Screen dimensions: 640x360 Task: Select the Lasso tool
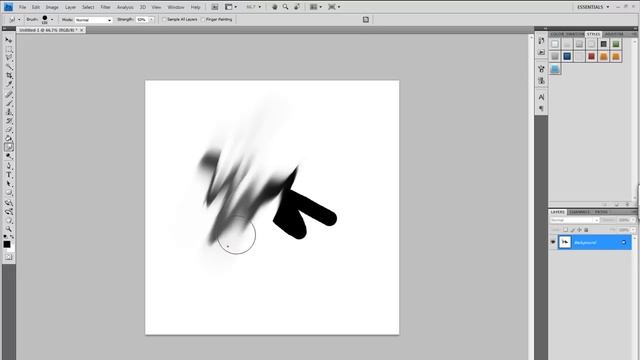[9, 58]
